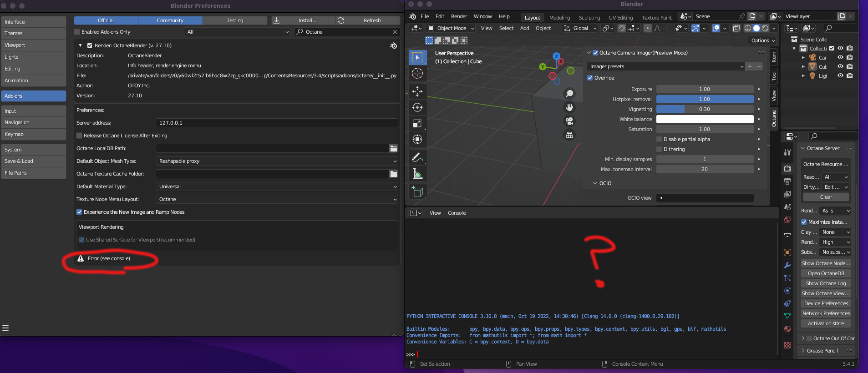Browse for the Octane LocalDB Path folder
The width and height of the screenshot is (868, 373).
pyautogui.click(x=394, y=148)
